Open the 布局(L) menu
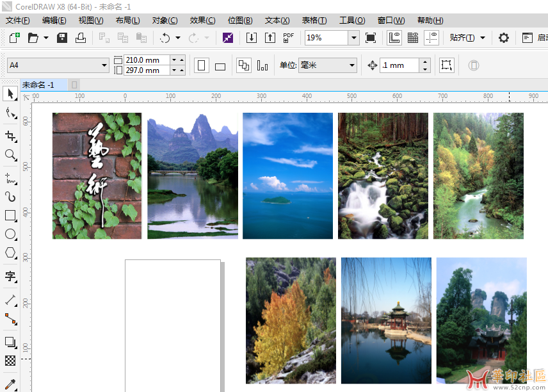The height and width of the screenshot is (392, 548). point(128,20)
